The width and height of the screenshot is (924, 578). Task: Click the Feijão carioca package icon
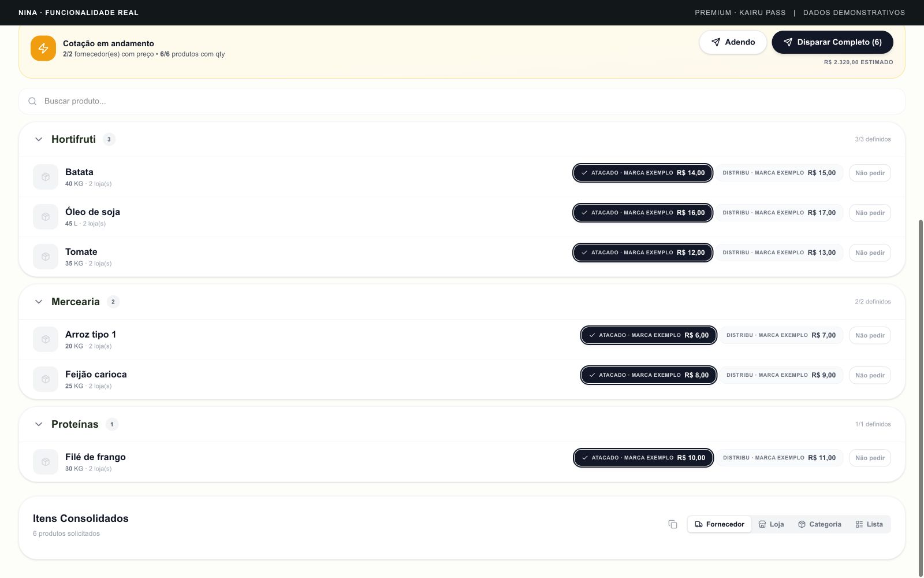tap(46, 379)
